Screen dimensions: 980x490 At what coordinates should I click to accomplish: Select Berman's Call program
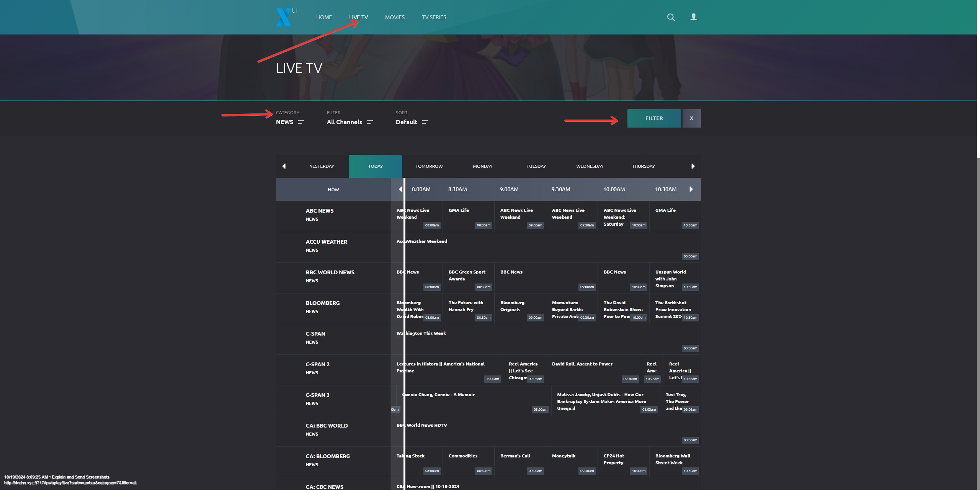tap(520, 462)
